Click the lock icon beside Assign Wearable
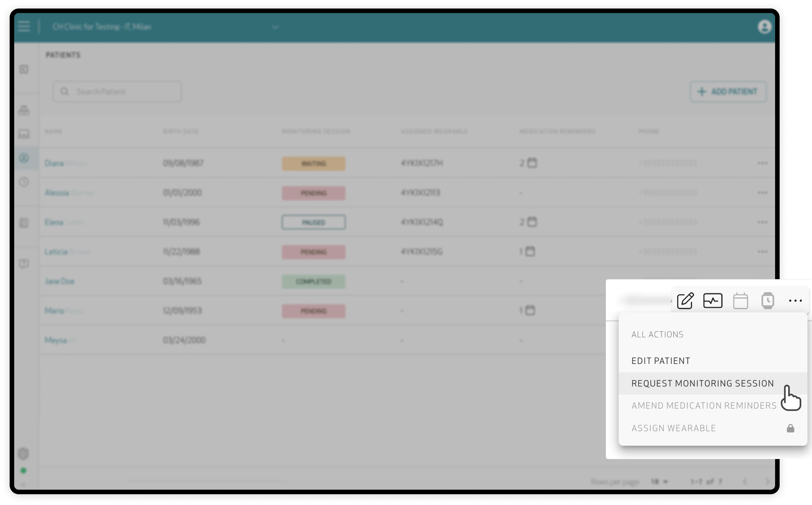 coord(790,428)
